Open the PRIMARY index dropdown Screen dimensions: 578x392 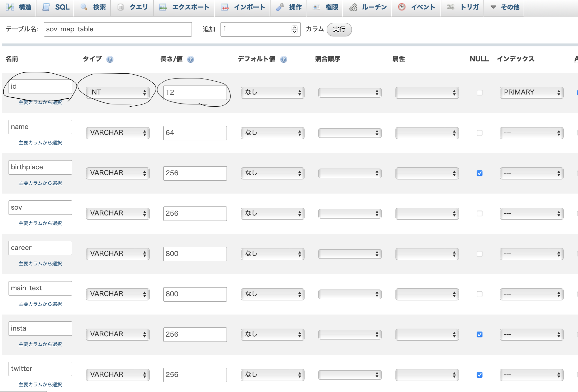531,93
